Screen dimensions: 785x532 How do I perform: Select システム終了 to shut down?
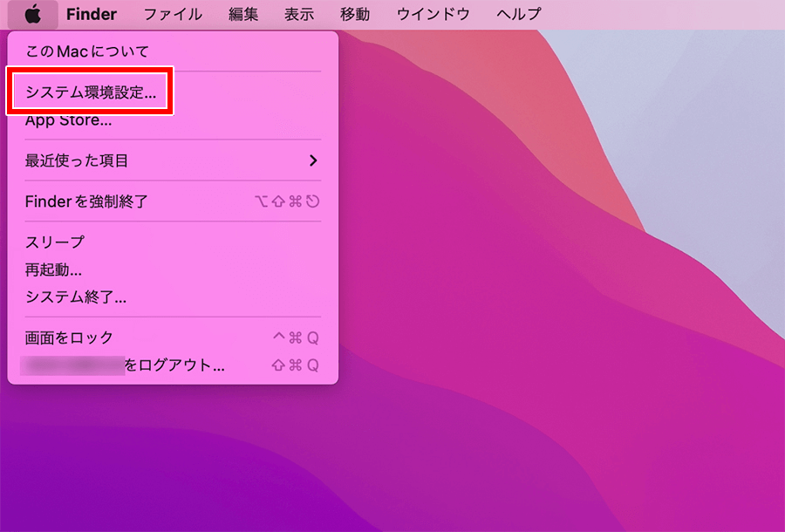pyautogui.click(x=173, y=297)
